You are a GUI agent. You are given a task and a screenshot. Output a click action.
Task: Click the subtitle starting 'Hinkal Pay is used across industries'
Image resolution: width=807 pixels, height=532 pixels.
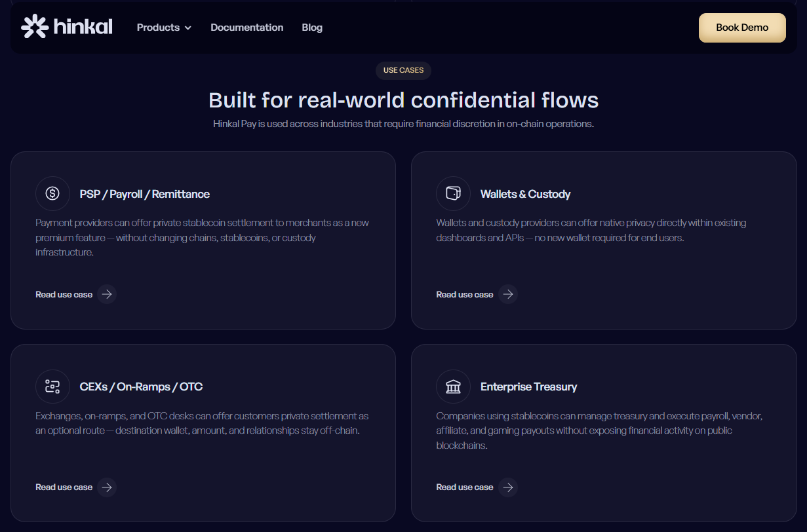tap(403, 124)
